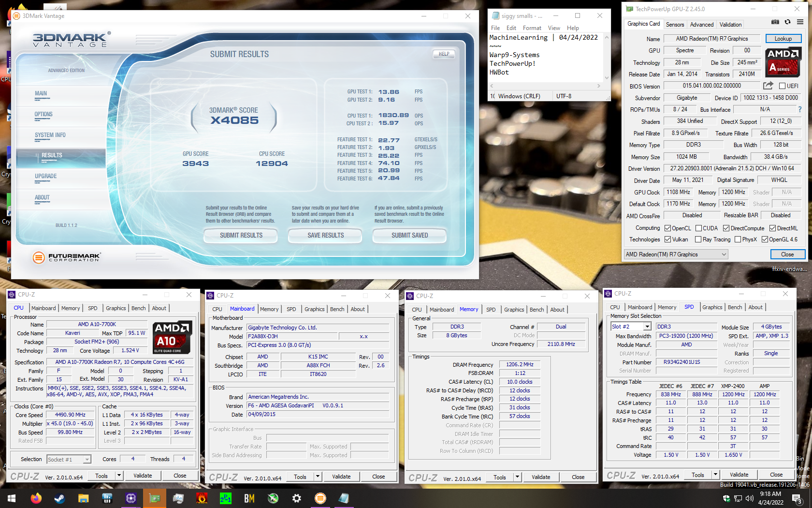Click the Tools button in CPU-Z SPD window

[698, 475]
